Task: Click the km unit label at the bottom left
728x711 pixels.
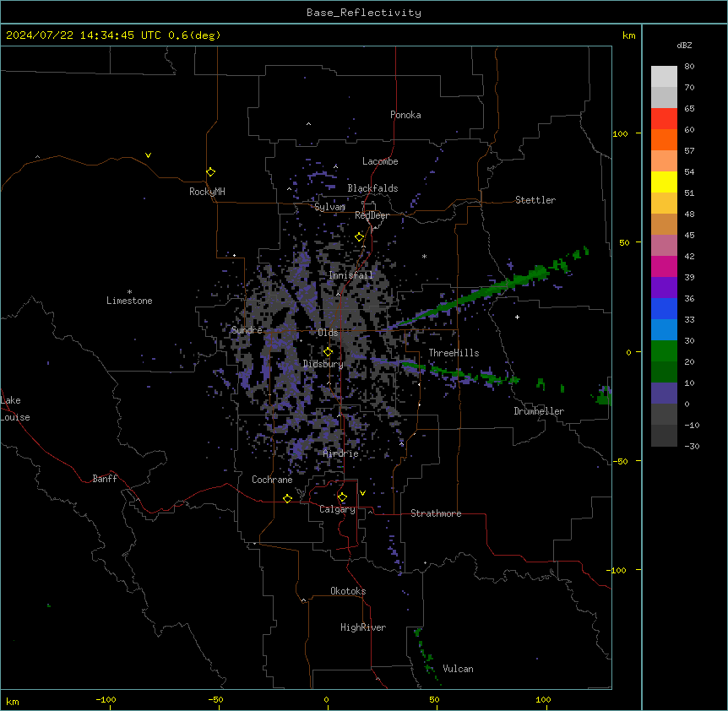Action: (x=13, y=701)
